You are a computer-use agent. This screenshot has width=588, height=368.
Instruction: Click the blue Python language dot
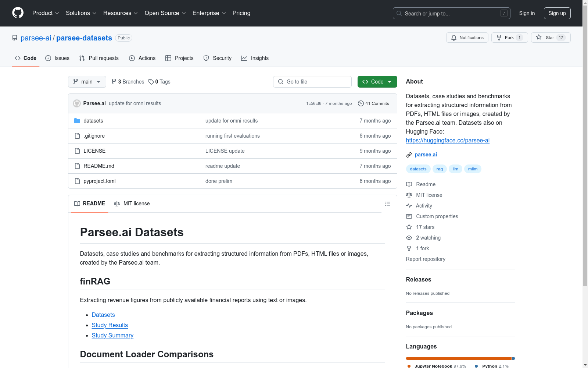(x=476, y=366)
